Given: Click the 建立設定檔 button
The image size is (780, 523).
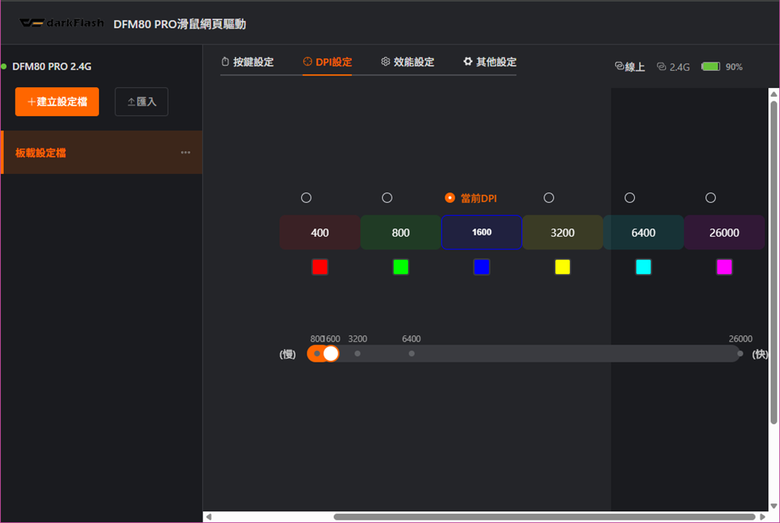Looking at the screenshot, I should coord(57,102).
